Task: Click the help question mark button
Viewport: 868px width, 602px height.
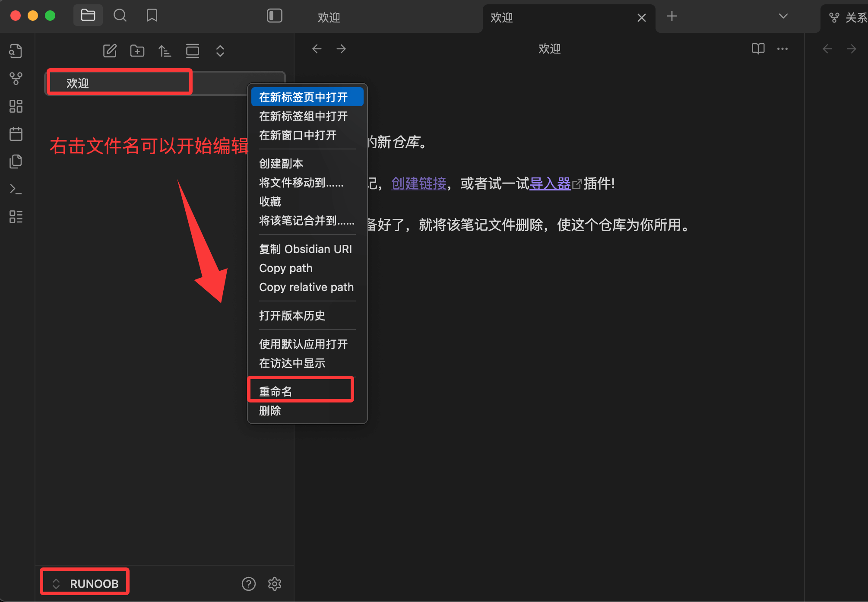Action: [x=249, y=584]
